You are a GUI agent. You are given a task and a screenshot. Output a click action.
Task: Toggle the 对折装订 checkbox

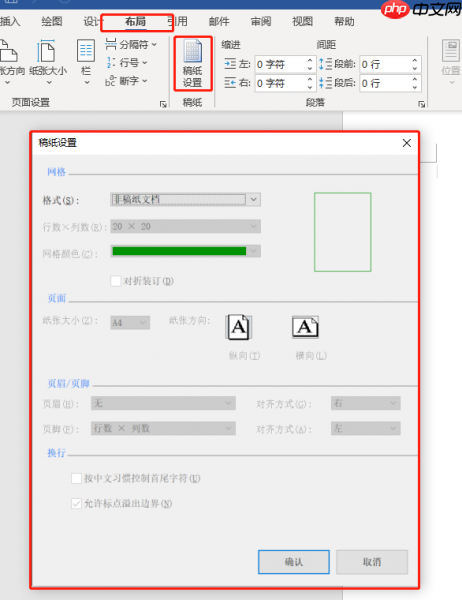tap(116, 281)
